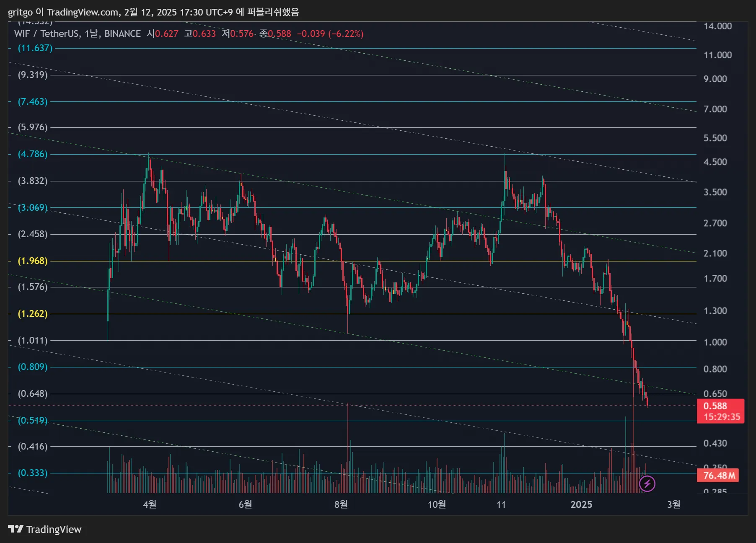Screen dimensions: 756x543
Task: Click the 1.700 price axis value
Action: pyautogui.click(x=715, y=279)
